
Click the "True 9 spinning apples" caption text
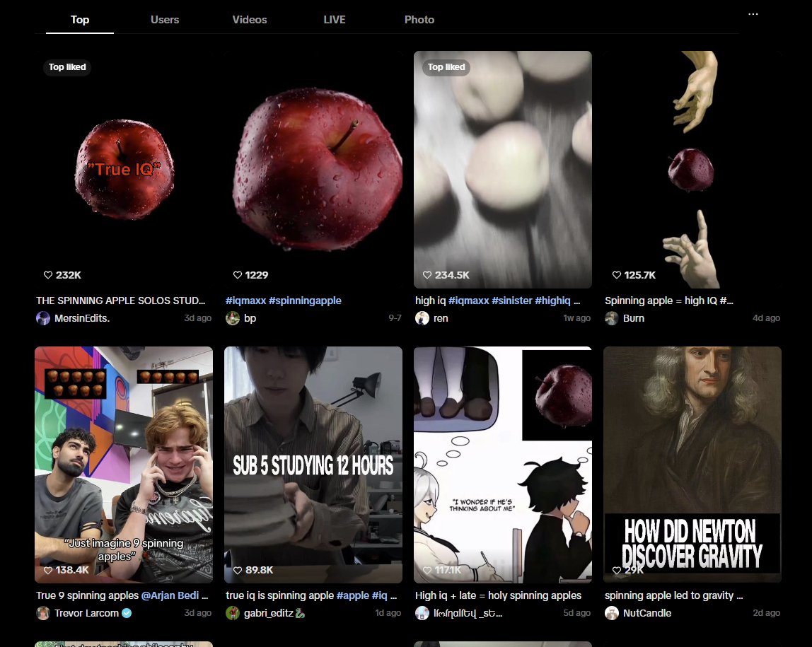click(87, 596)
